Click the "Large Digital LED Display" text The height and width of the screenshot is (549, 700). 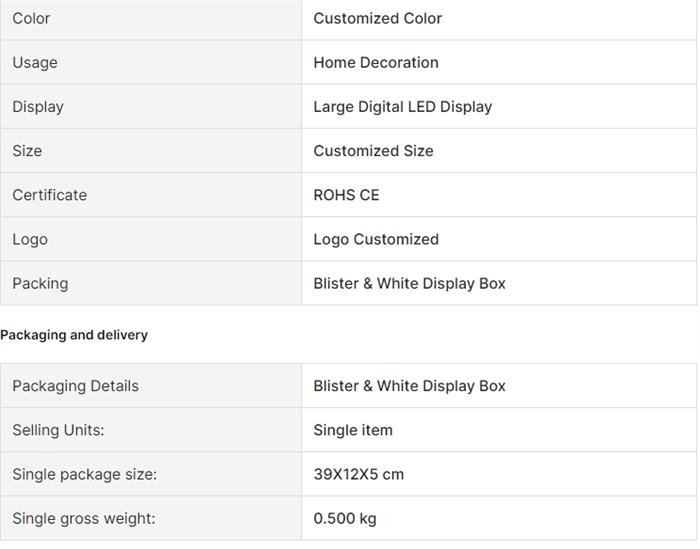pyautogui.click(x=402, y=106)
